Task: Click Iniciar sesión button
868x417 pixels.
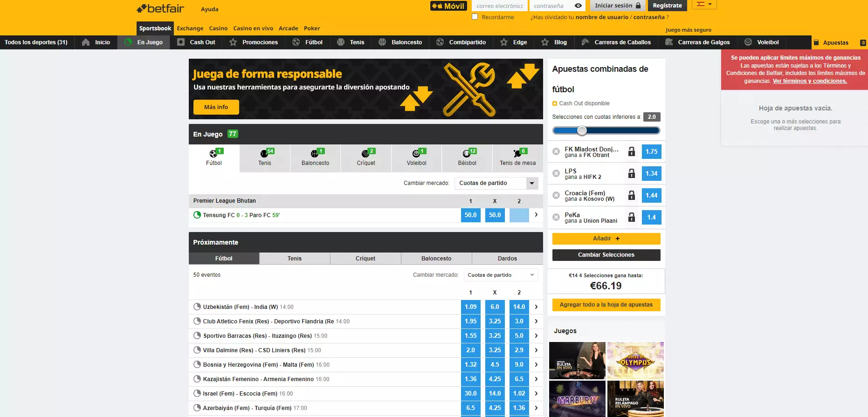Action: click(618, 6)
